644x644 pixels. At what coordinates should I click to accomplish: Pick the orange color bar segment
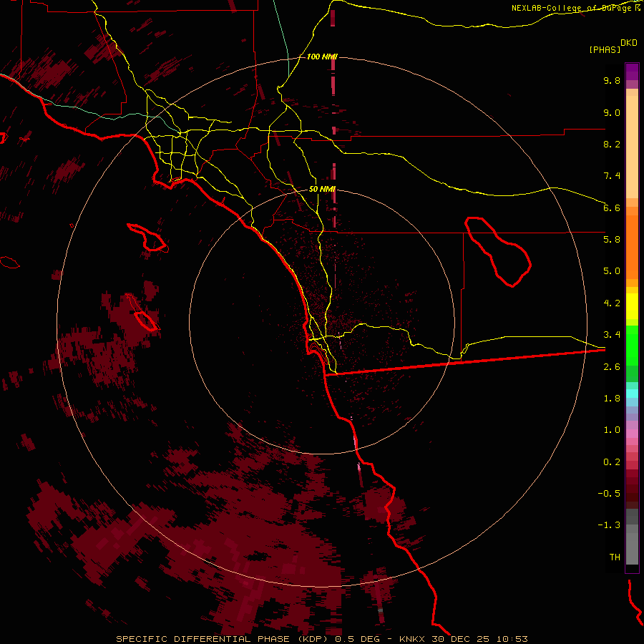632,246
